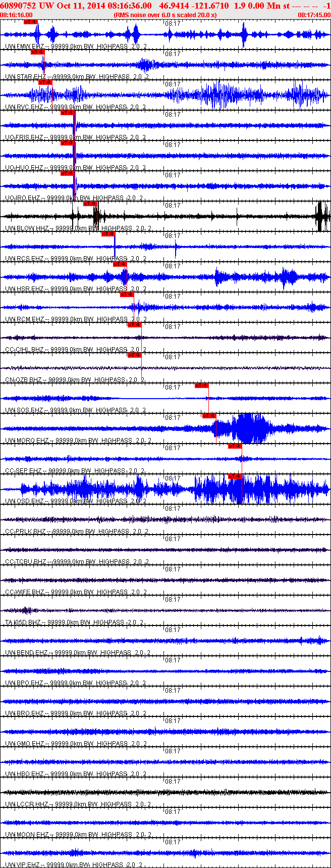Click the 08:17 tick label above FMW trace
Screen dimensions: 331x868
pyautogui.click(x=173, y=23)
